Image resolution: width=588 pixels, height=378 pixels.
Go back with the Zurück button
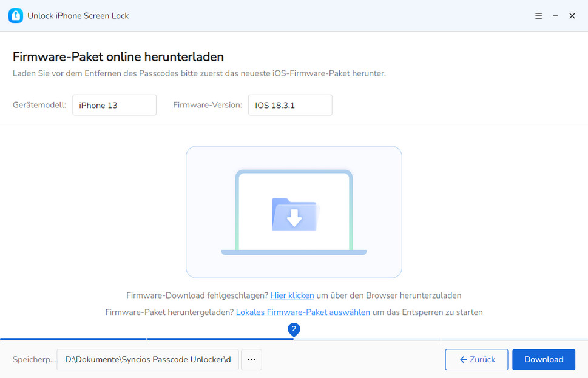tap(476, 360)
